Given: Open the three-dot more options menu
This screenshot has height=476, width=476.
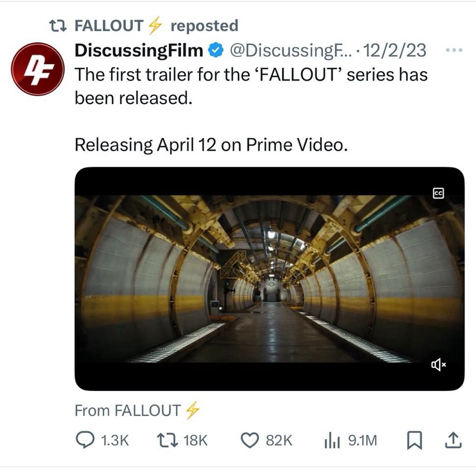Looking at the screenshot, I should 453,51.
